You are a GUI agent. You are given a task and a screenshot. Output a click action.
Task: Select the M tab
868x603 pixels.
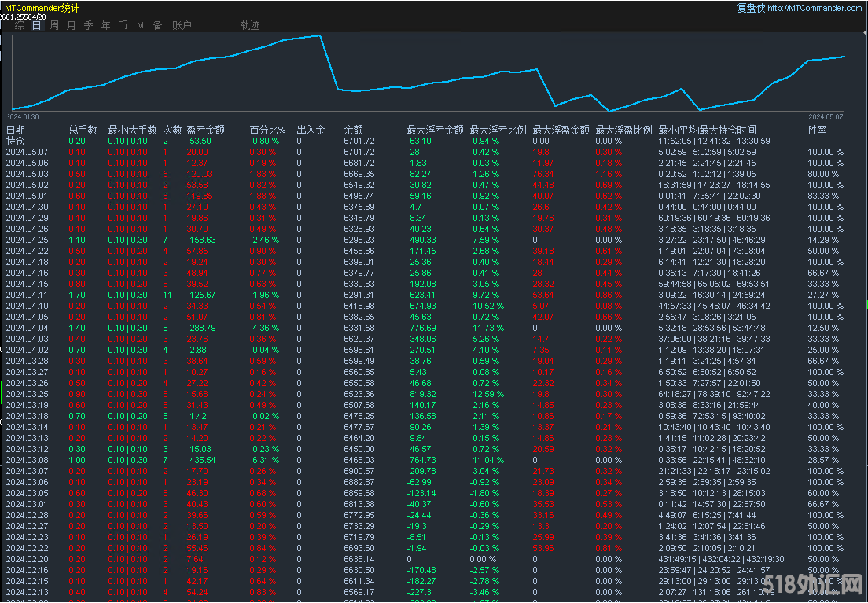[140, 25]
